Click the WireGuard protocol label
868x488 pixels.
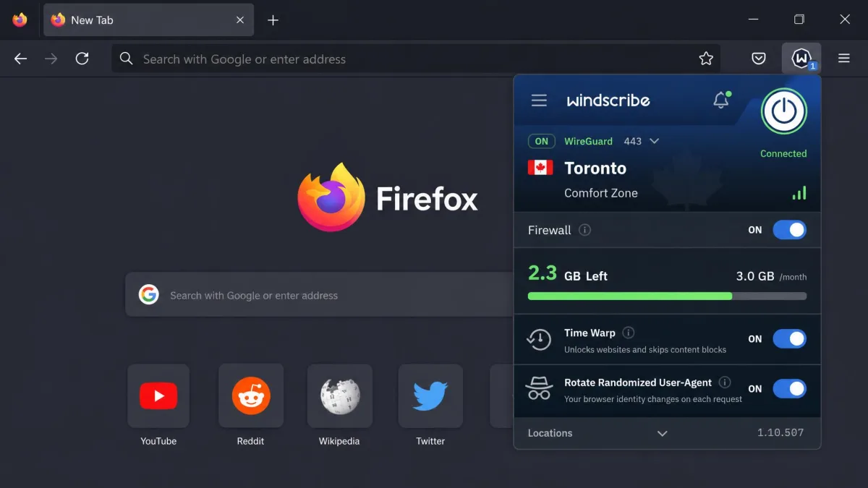(x=588, y=141)
